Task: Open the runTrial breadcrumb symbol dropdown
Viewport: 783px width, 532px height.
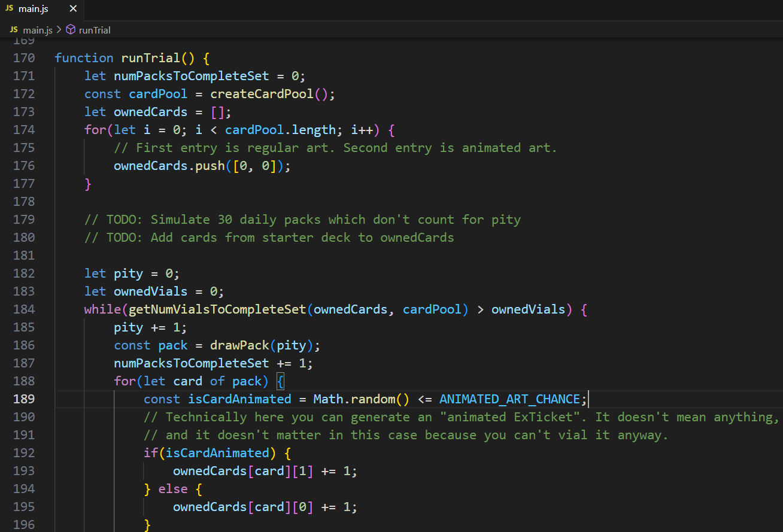Action: pos(94,30)
